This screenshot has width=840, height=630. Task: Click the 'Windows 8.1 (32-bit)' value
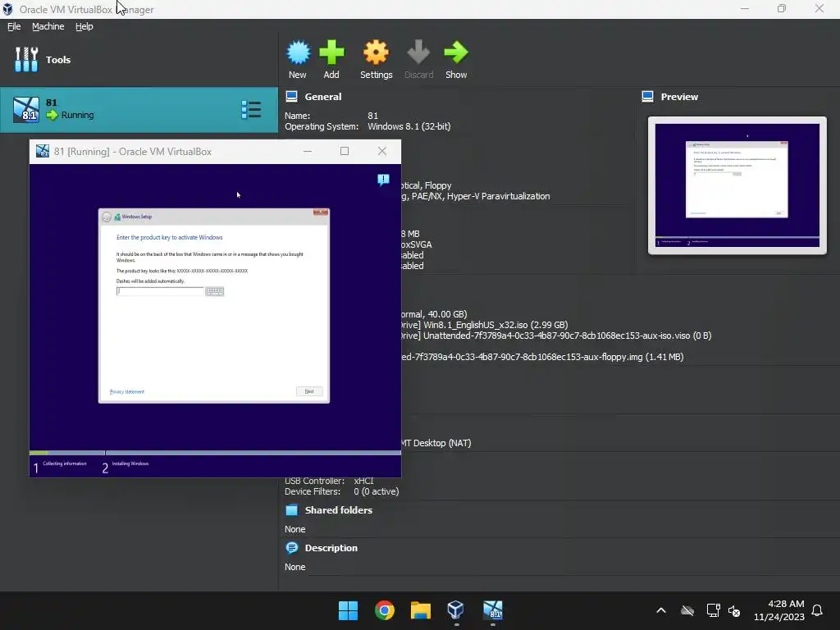click(409, 126)
